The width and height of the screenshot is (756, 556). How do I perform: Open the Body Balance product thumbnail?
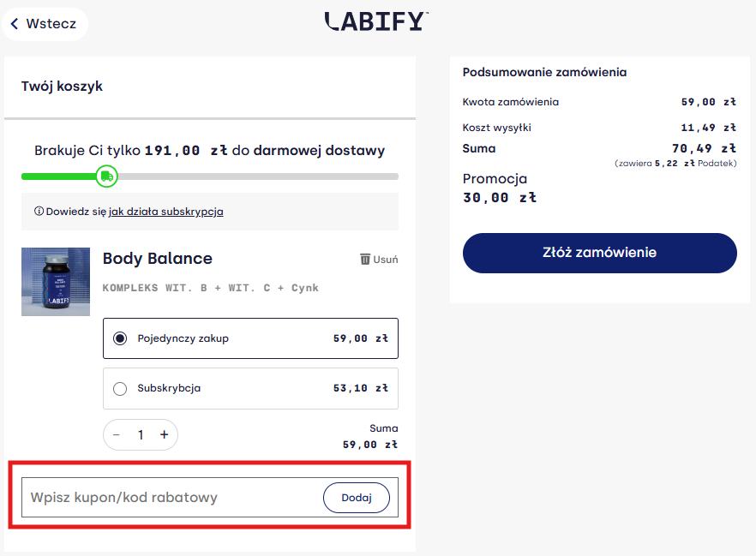pos(56,282)
